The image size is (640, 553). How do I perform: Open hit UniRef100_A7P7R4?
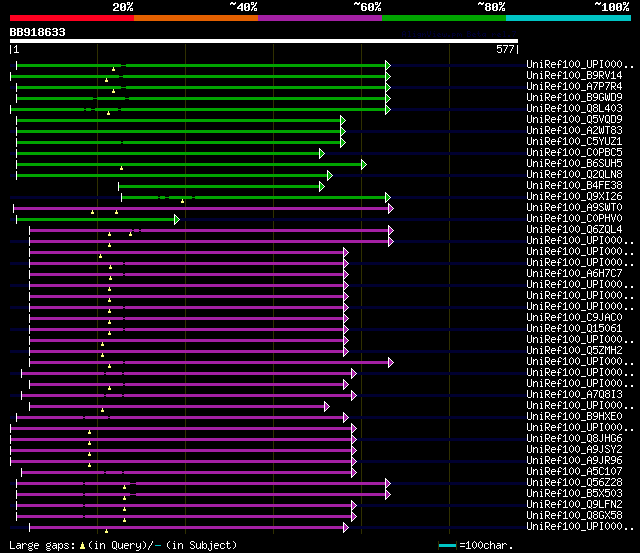coord(574,86)
